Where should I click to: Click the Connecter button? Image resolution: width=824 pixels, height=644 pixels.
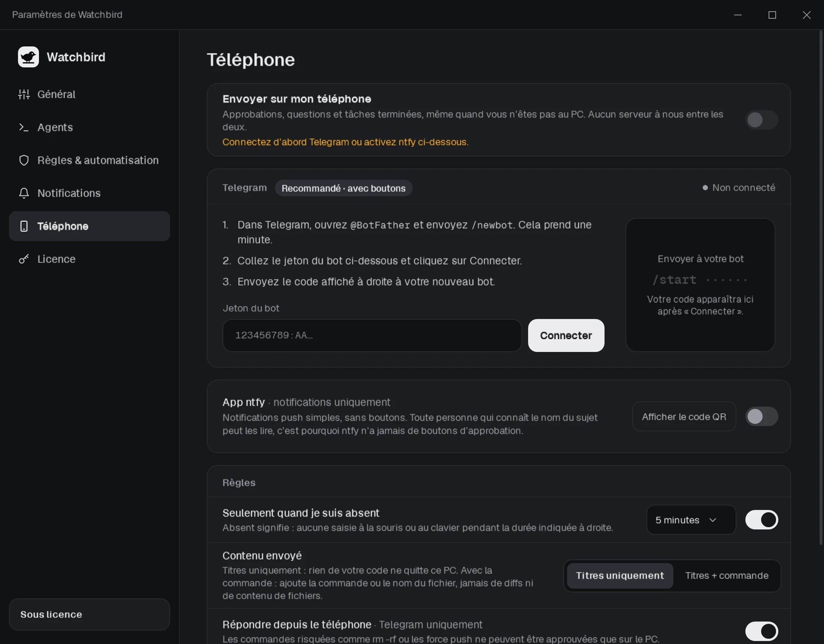coord(566,335)
